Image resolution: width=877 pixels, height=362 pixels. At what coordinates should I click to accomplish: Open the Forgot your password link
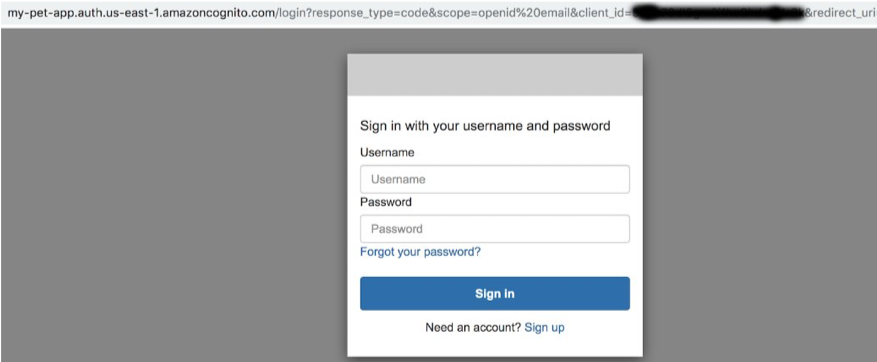tap(420, 252)
